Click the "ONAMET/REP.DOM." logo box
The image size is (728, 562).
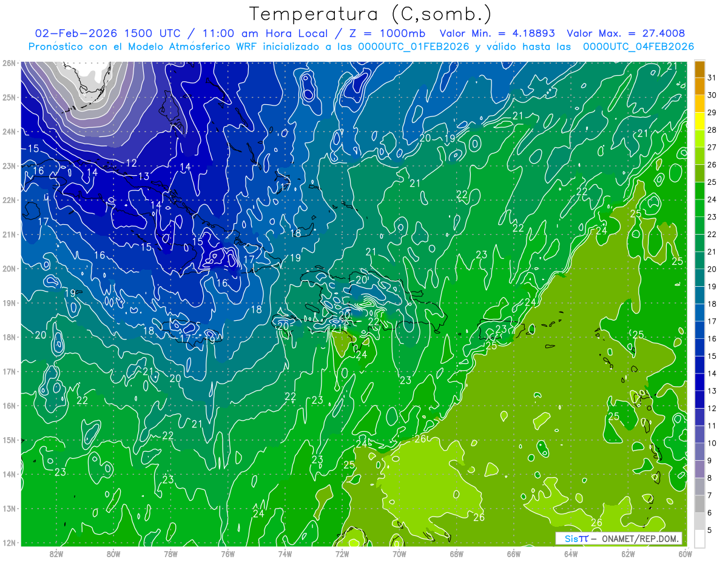tap(619, 538)
